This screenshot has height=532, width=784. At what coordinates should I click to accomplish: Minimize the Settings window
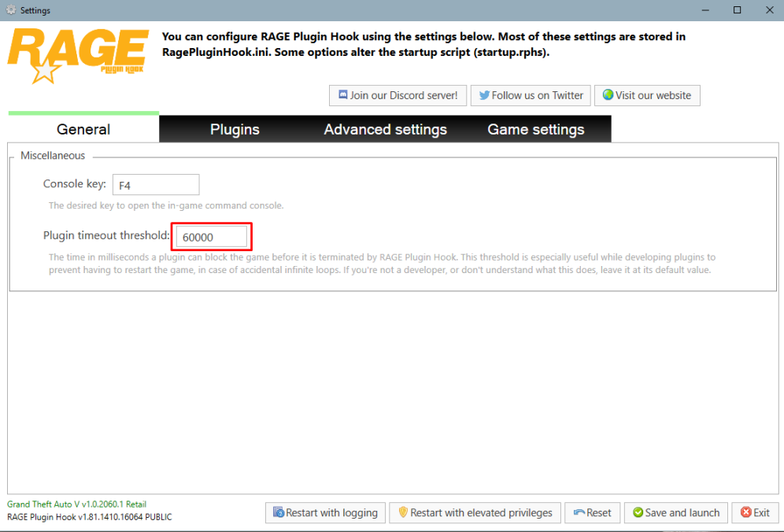(x=705, y=10)
